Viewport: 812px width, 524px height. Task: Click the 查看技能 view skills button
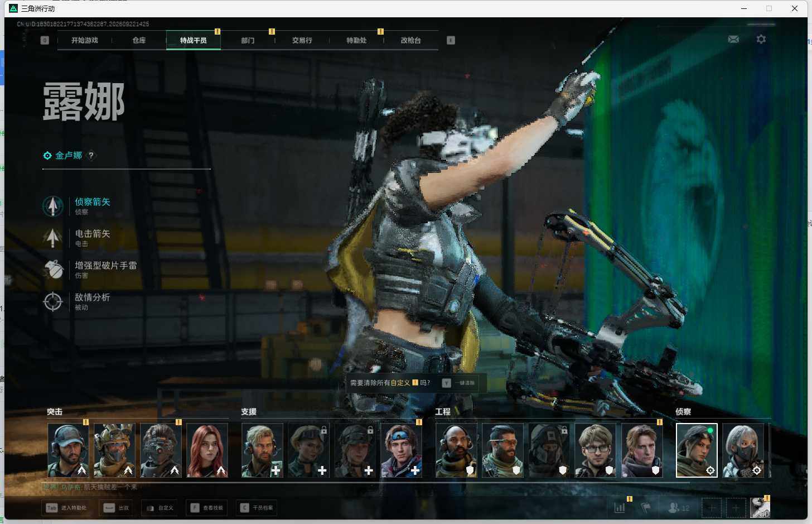click(206, 508)
